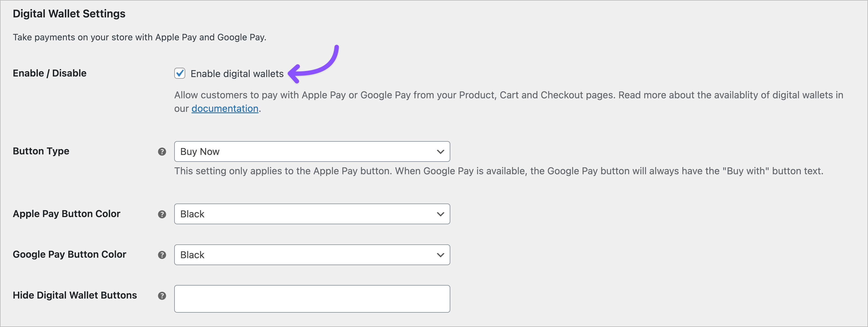The height and width of the screenshot is (327, 868).
Task: Click the help icon beside Google Pay Button Color
Action: (x=162, y=255)
